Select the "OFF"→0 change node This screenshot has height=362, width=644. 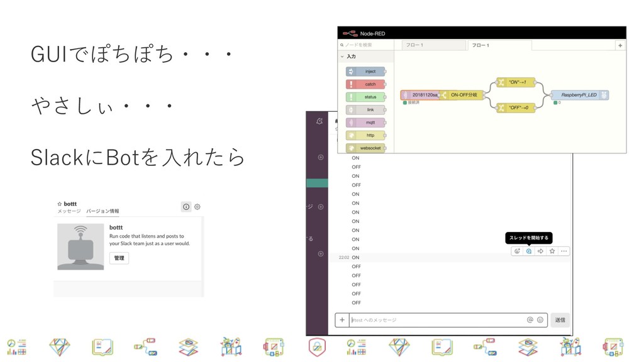tap(516, 107)
